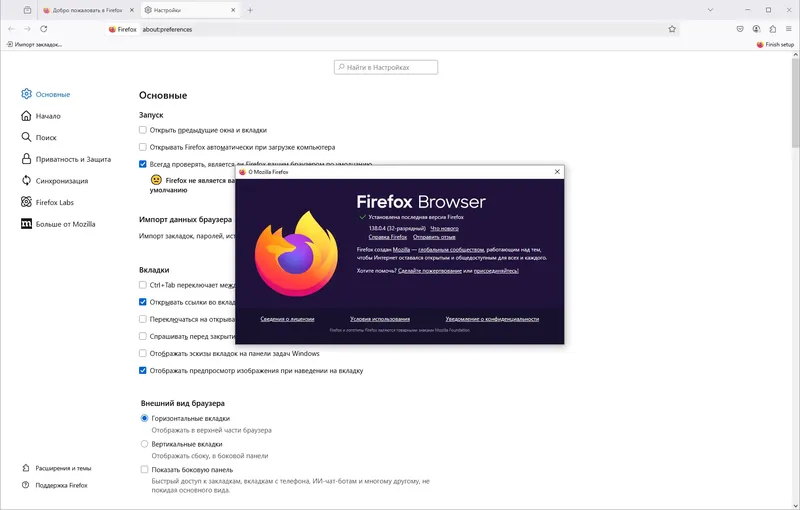This screenshot has height=510, width=800.
Task: Close the О Mozilla Firefox dialog
Action: [x=557, y=172]
